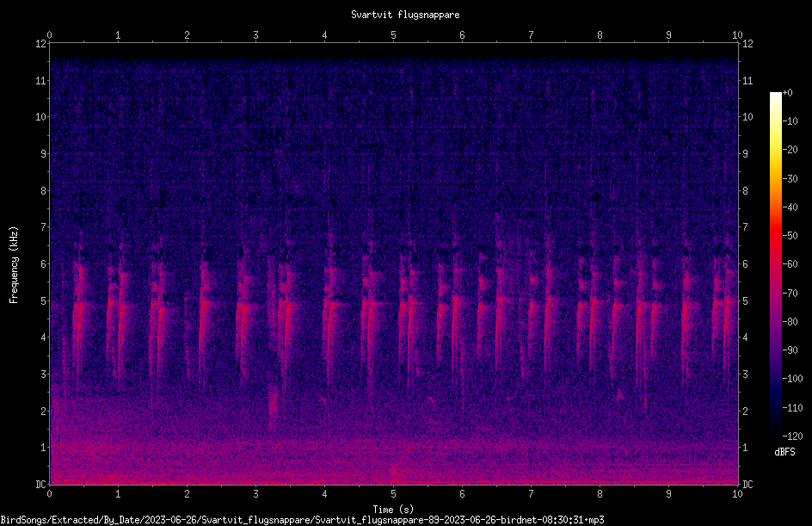Click the 'dBFS' label under the color bar
Viewport: 812px width, 526px height.
coord(784,452)
